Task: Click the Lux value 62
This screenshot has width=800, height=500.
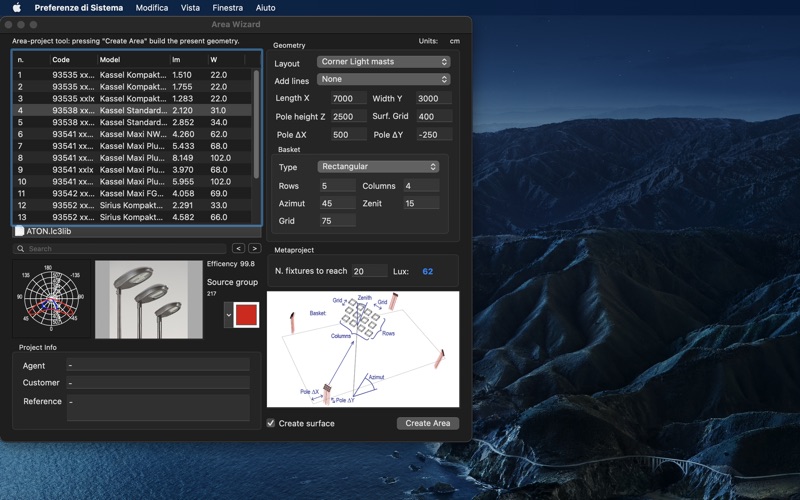Action: 428,271
